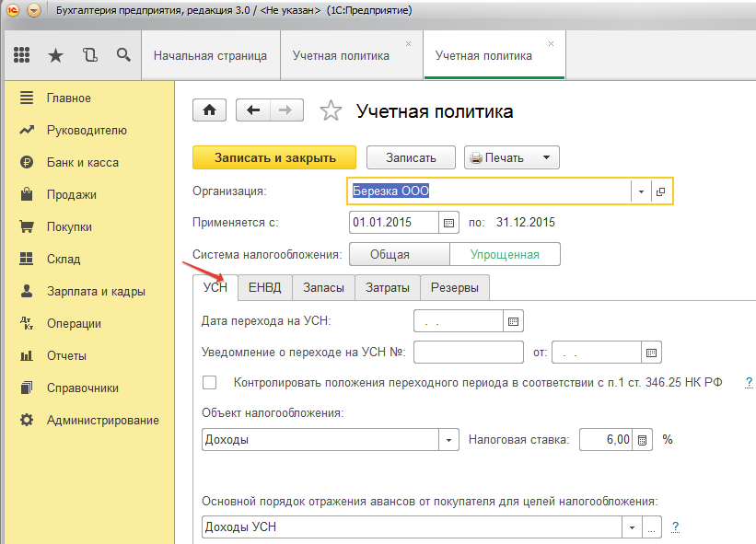Click the Уведомление о переходе number field
The image size is (756, 544).
[469, 352]
